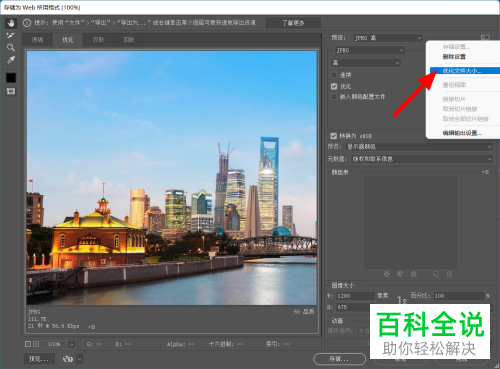Toggle slices visibility button
500x369 pixels.
tap(11, 91)
